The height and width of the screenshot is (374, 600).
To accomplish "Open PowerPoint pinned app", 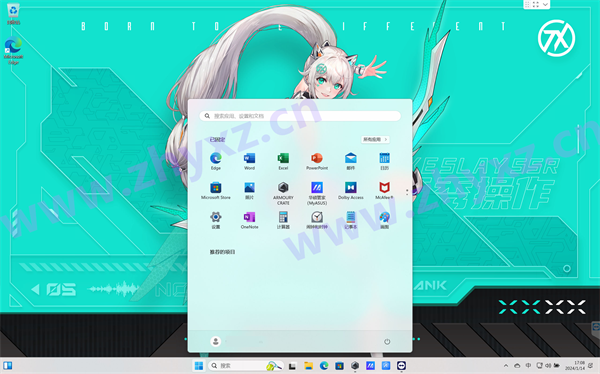I will point(317,161).
